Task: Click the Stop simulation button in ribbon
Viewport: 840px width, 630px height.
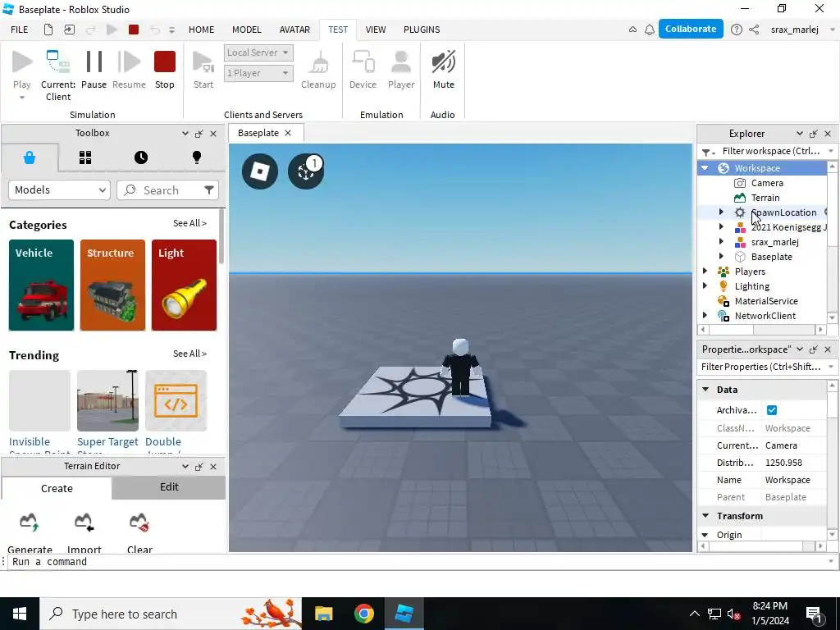Action: (x=164, y=70)
